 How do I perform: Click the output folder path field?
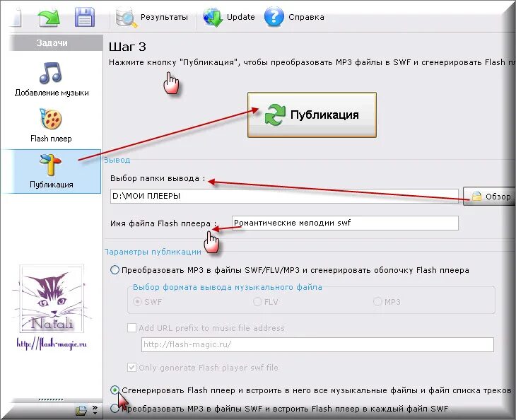pos(284,196)
